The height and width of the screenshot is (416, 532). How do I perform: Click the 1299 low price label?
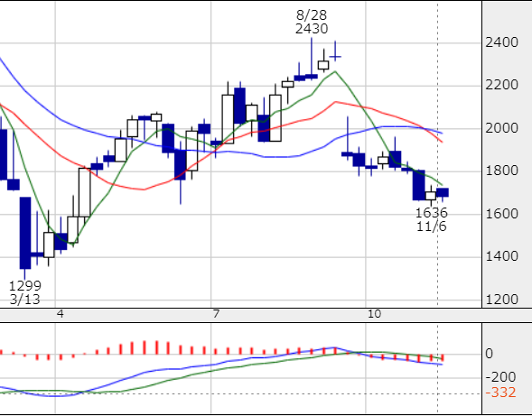24,286
